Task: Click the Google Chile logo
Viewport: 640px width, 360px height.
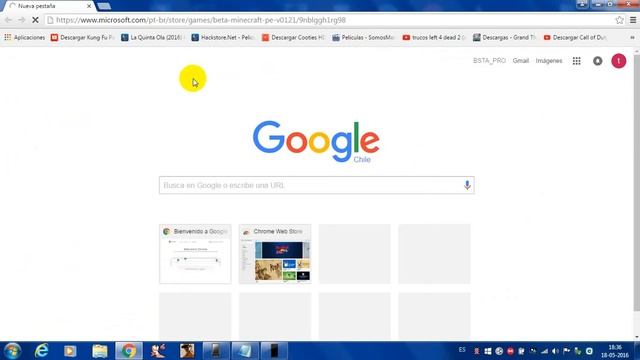Action: point(316,141)
